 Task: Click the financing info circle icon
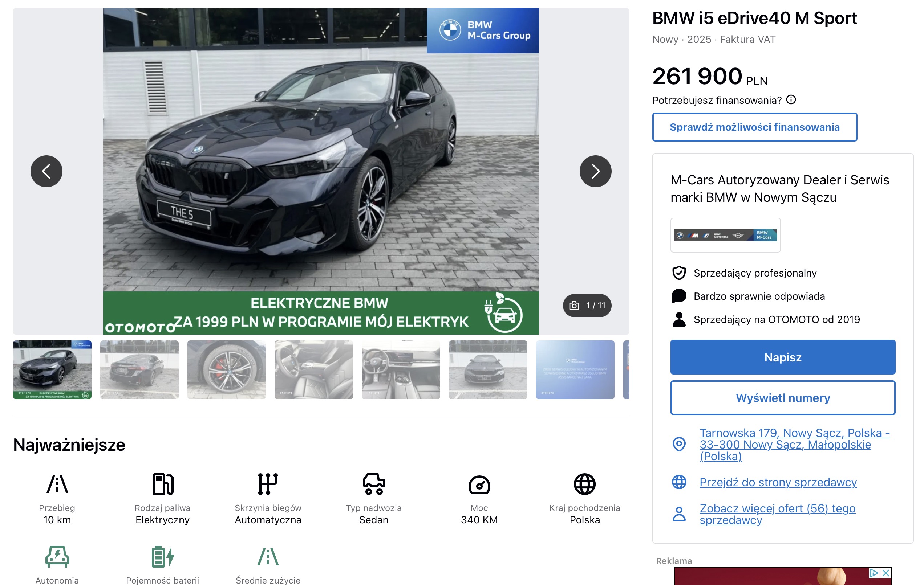pos(791,100)
